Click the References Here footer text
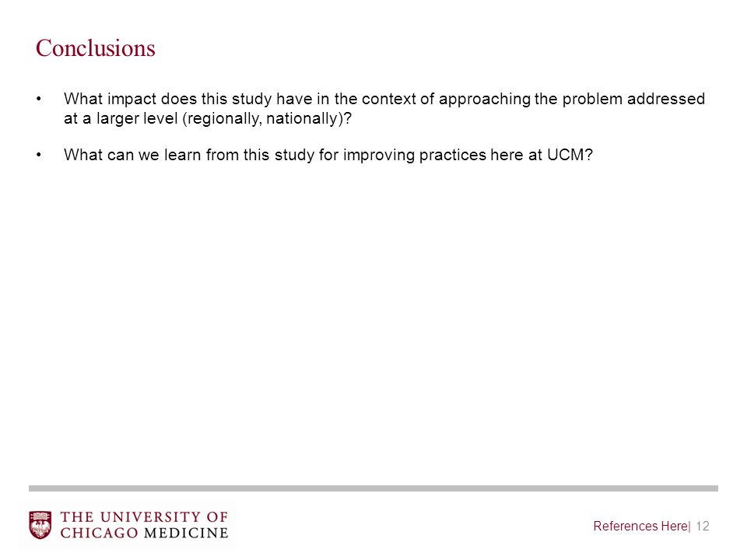 pyautogui.click(x=640, y=526)
